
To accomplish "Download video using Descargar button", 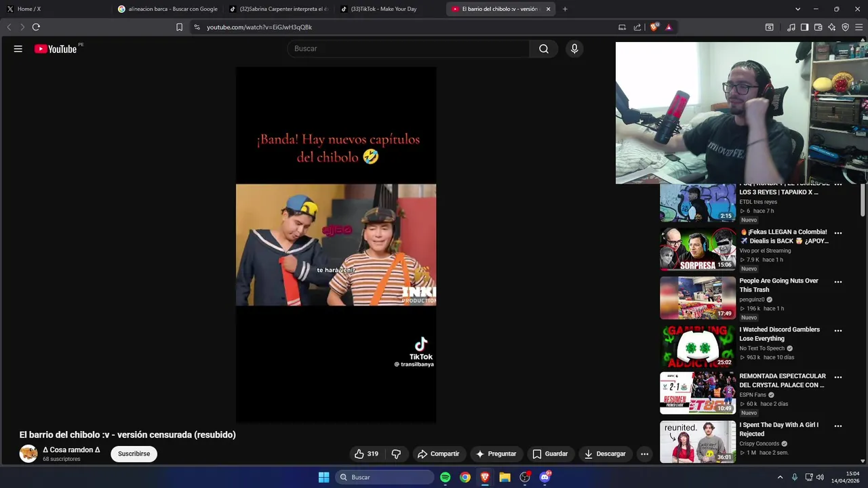I will tap(605, 454).
